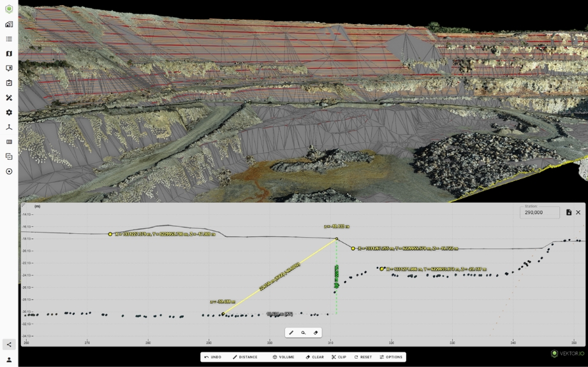Activate the Distance measurement tool

[245, 357]
